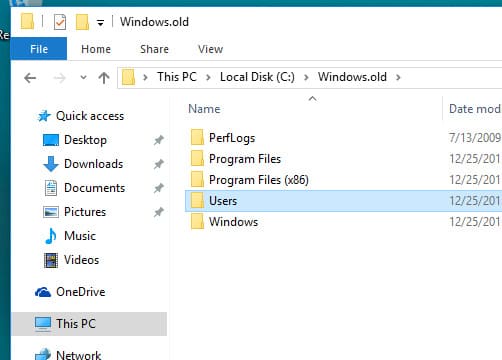Select This PC in navigation pane

76,324
